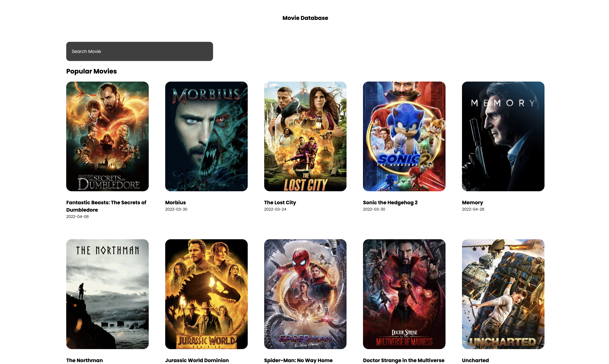Click Sonic the Hedgehog 2 date 2022-03-30
This screenshot has width=609, height=364.
(x=374, y=209)
